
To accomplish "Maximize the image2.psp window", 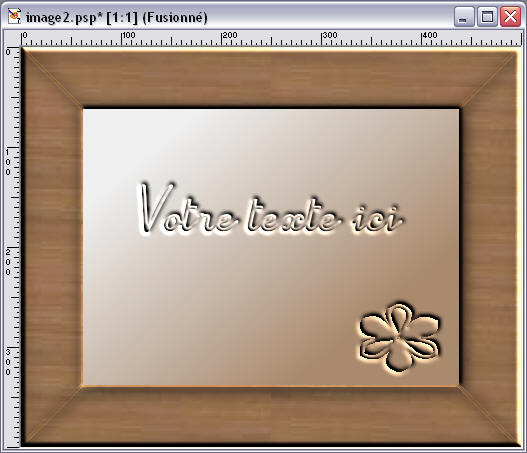I will tap(487, 16).
